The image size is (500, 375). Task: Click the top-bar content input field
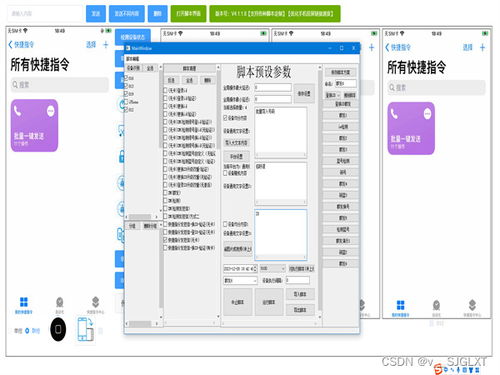(45, 14)
